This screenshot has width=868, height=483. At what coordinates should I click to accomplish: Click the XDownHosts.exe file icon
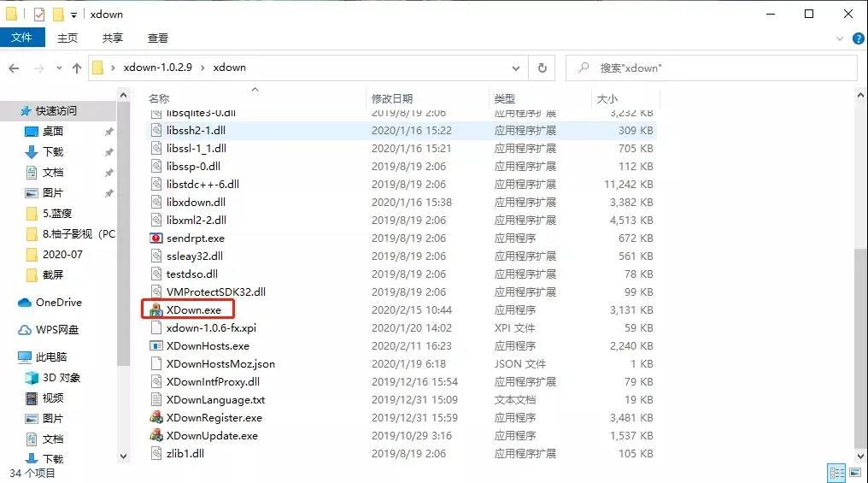(x=155, y=346)
